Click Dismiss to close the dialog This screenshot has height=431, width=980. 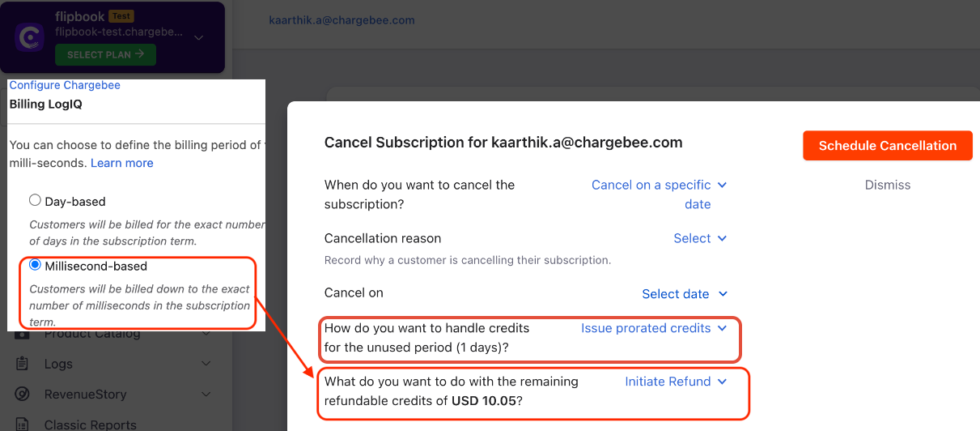[887, 185]
